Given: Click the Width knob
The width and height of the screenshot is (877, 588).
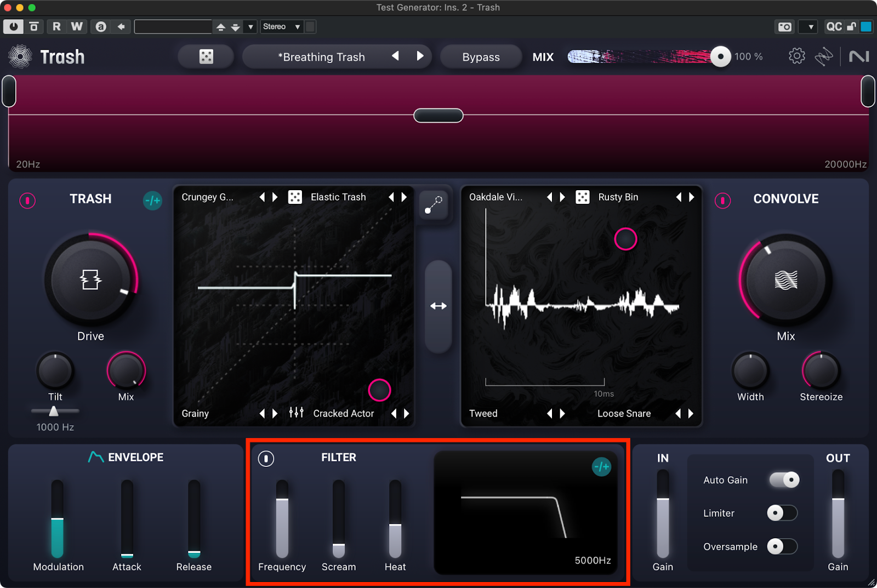Looking at the screenshot, I should coord(750,370).
